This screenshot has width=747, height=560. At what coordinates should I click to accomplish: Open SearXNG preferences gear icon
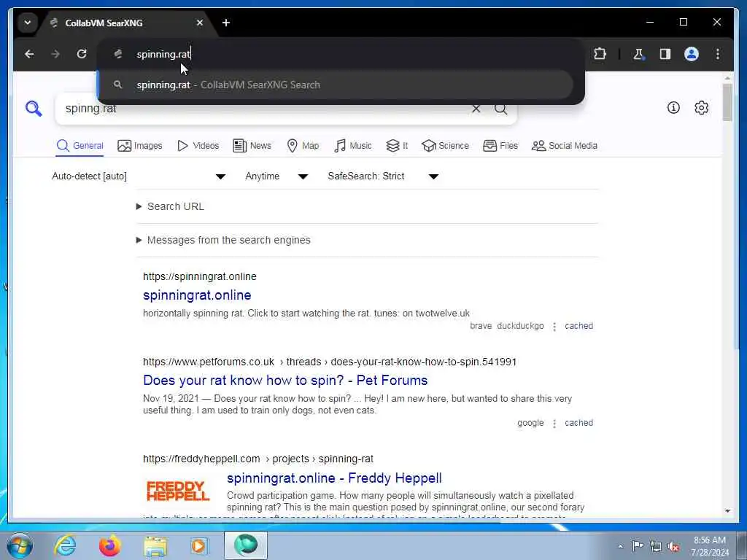(x=701, y=108)
